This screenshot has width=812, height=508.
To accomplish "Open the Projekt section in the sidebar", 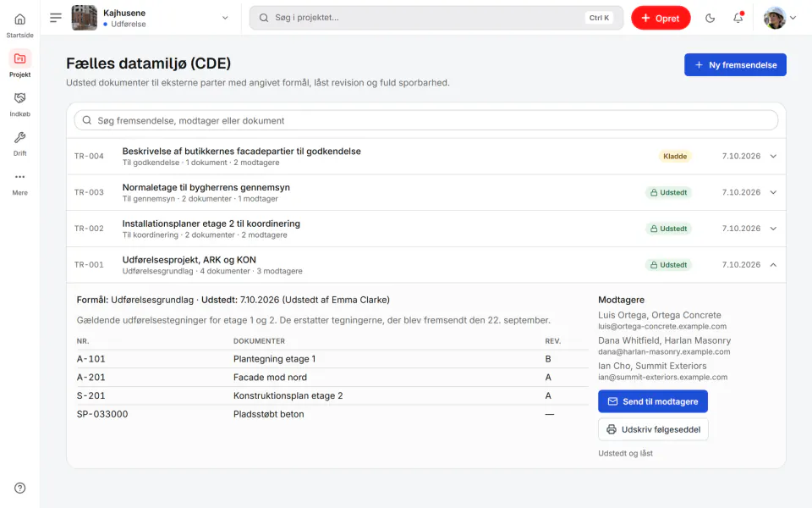I will pyautogui.click(x=19, y=63).
